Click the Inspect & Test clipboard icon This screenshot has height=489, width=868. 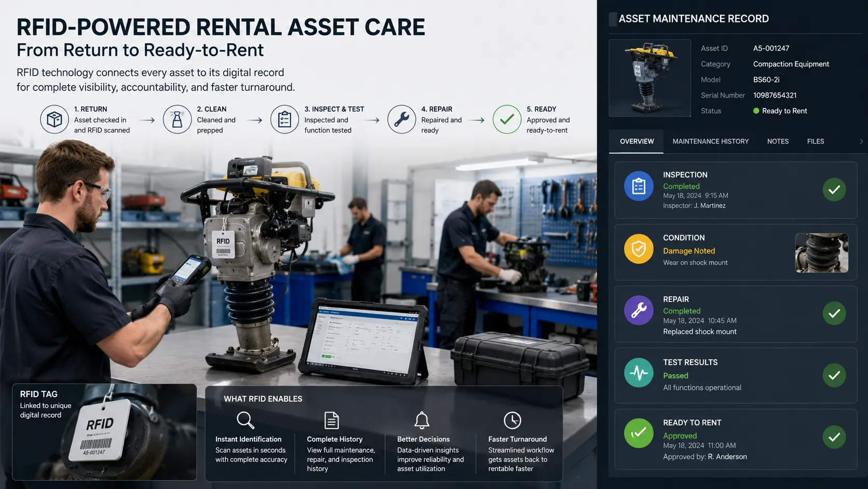[284, 120]
